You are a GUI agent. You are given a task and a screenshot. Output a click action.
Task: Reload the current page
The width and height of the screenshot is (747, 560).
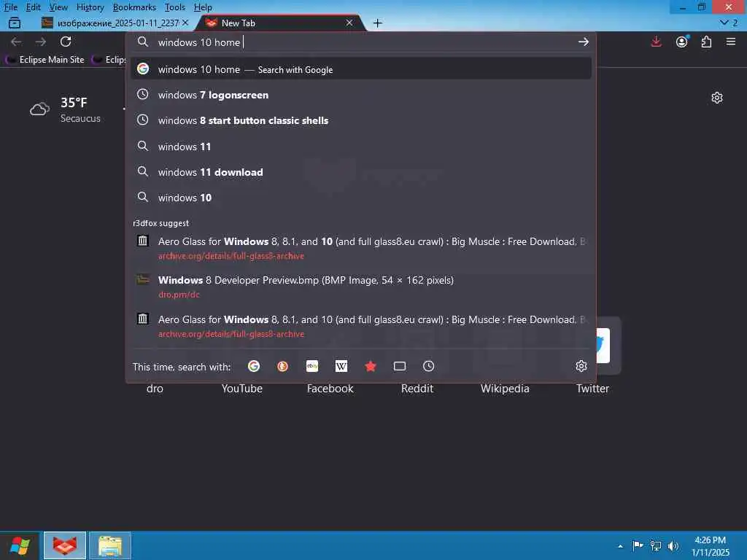[66, 42]
